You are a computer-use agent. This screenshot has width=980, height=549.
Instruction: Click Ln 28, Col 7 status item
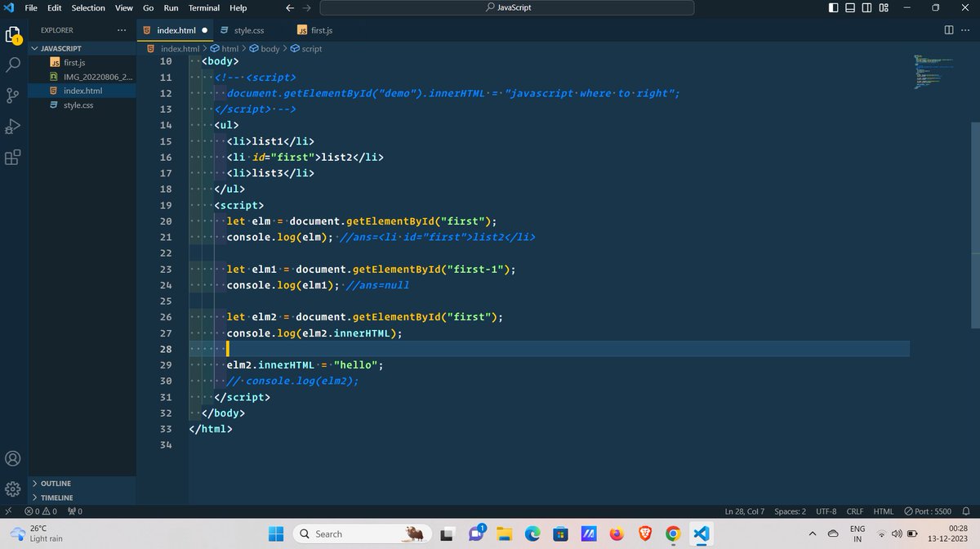point(744,511)
